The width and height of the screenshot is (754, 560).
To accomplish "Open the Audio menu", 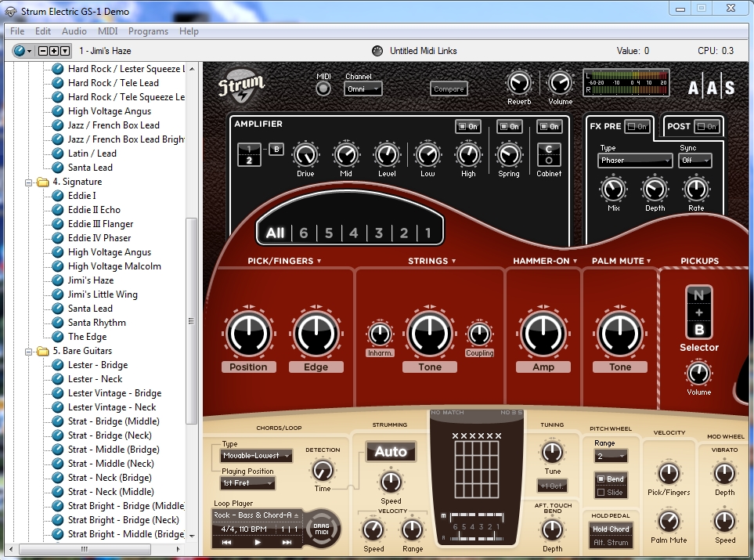I will (x=74, y=31).
